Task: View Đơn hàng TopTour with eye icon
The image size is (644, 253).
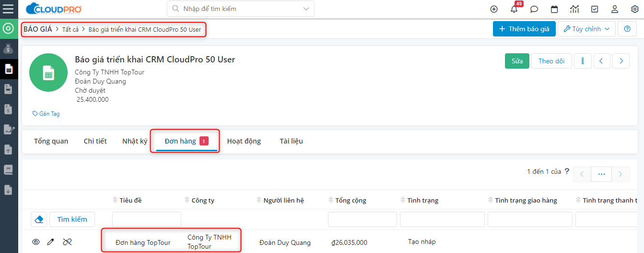Action: click(36, 242)
